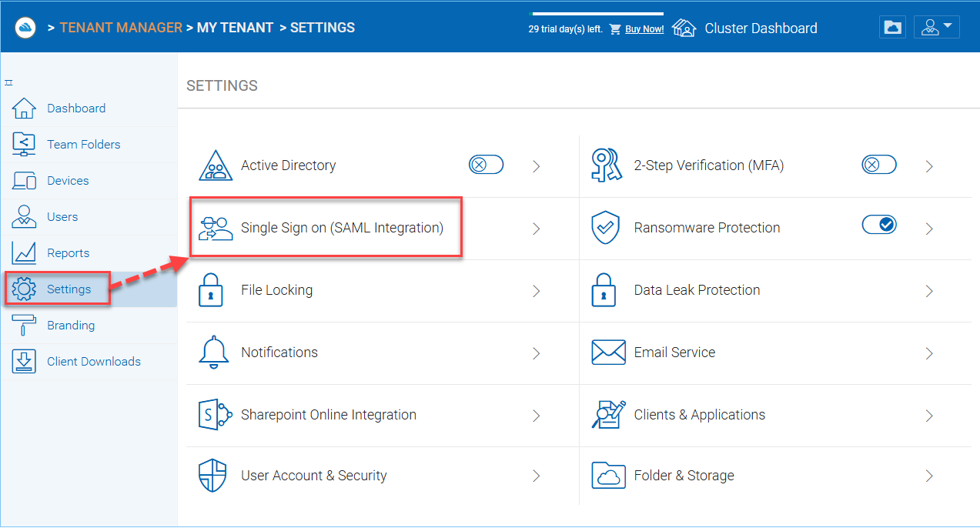Viewport: 980px width, 528px height.
Task: Select Devices in sidebar
Action: (x=68, y=181)
